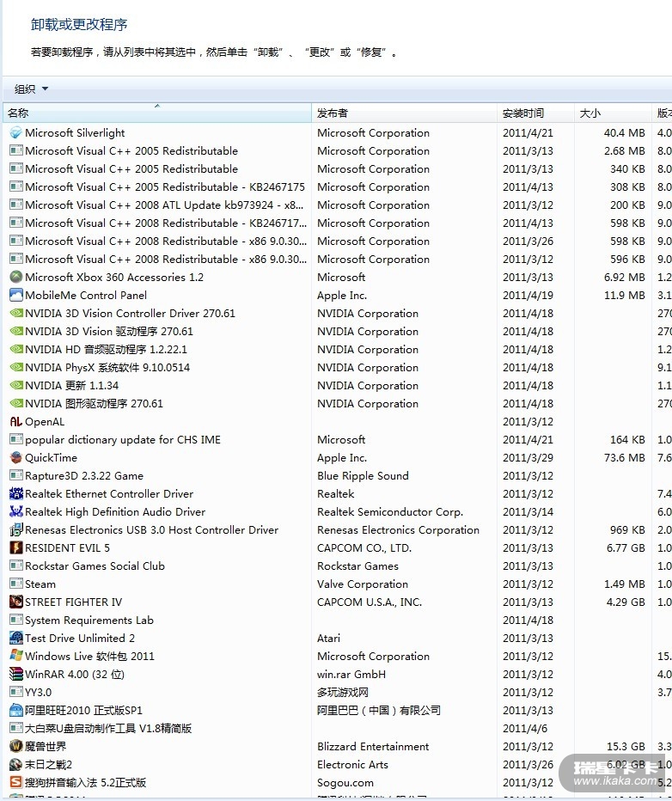Screen dimensions: 672x801
Task: Click install date 2011/3/29
Action: click(x=528, y=458)
